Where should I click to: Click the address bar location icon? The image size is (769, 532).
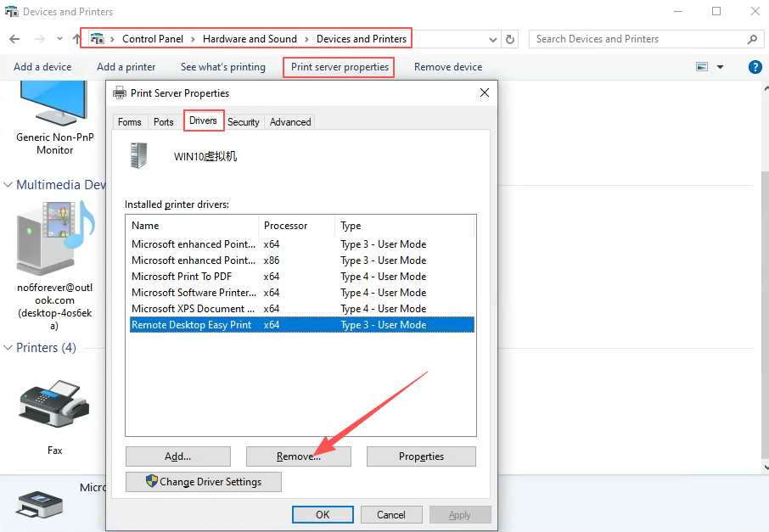click(97, 39)
